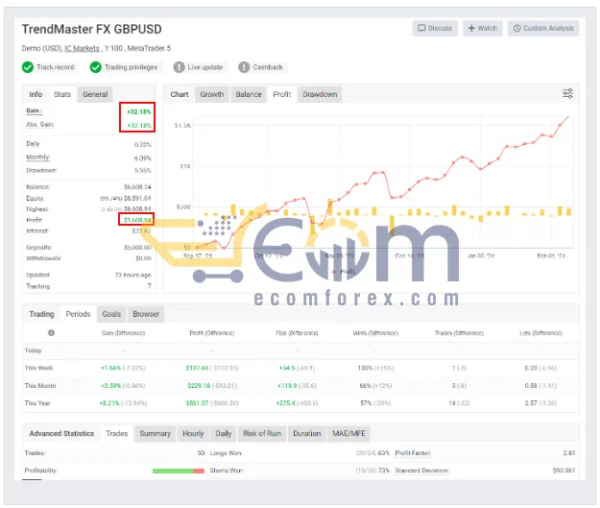Open the chart settings sliders icon
This screenshot has height=508, width=600.
point(567,93)
